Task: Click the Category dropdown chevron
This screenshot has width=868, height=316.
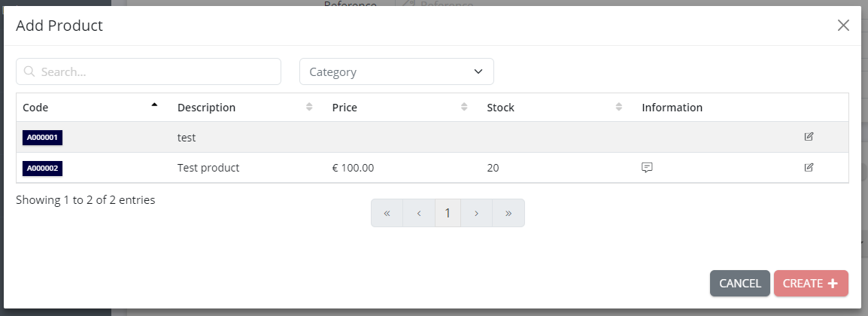Action: [479, 71]
